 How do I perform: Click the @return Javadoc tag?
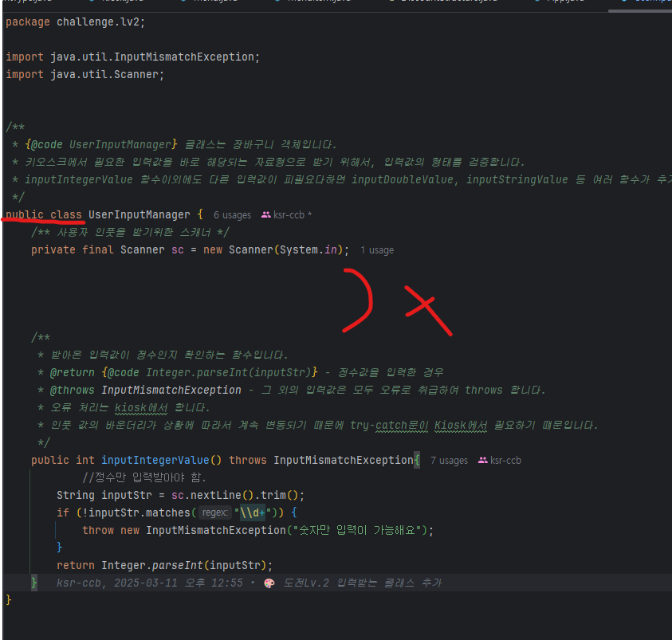pos(73,372)
